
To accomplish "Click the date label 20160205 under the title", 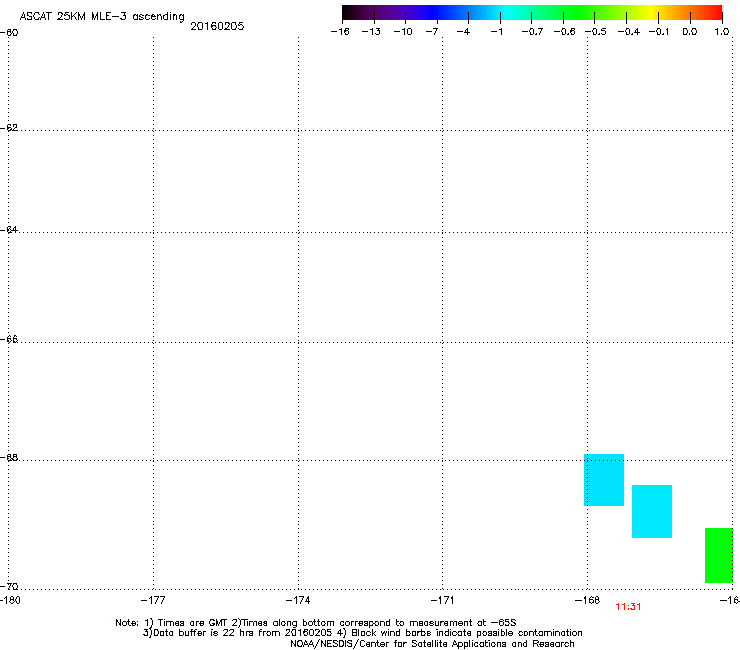I will point(217,26).
